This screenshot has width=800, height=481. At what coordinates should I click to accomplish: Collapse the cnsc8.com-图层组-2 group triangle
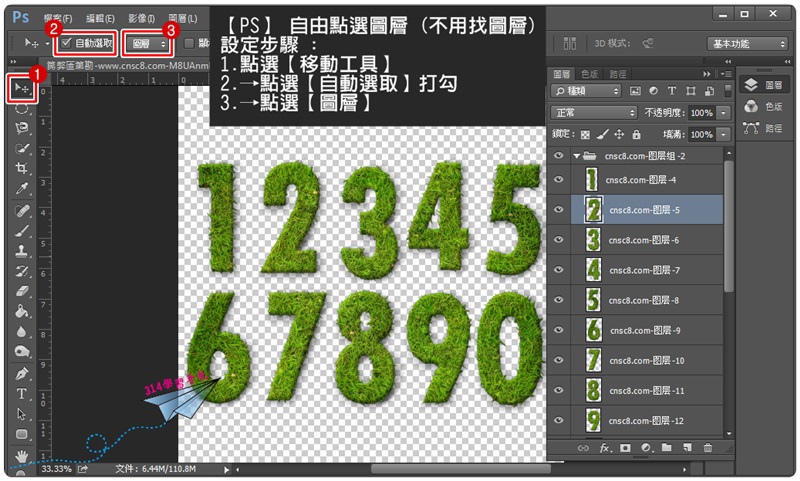click(576, 156)
